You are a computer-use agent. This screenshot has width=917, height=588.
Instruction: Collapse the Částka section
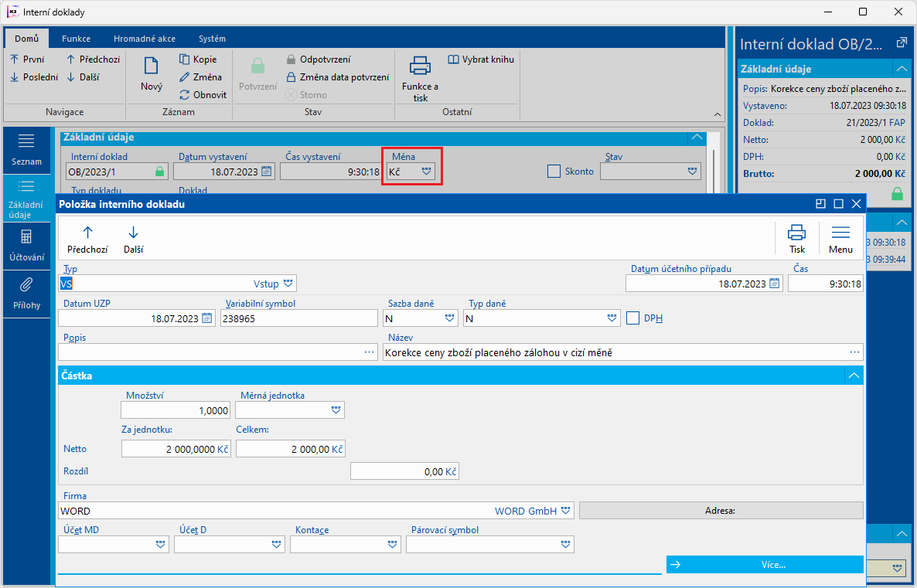click(854, 376)
